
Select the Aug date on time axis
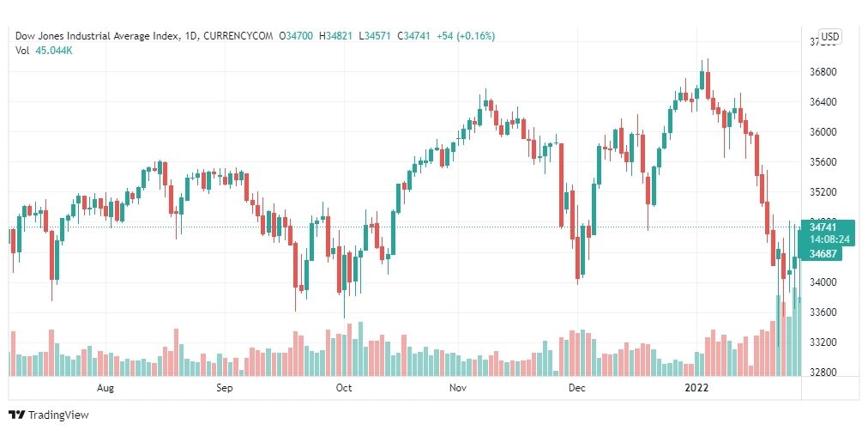click(x=105, y=388)
